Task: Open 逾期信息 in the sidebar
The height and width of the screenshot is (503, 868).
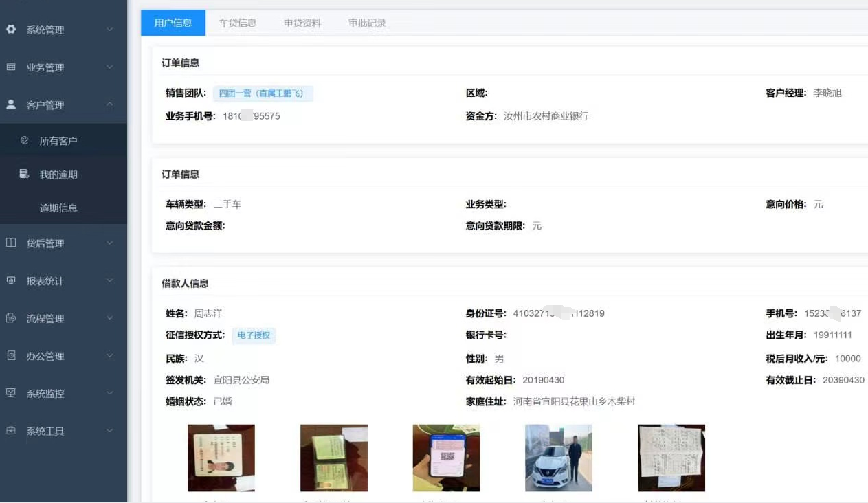Action: [x=58, y=208]
